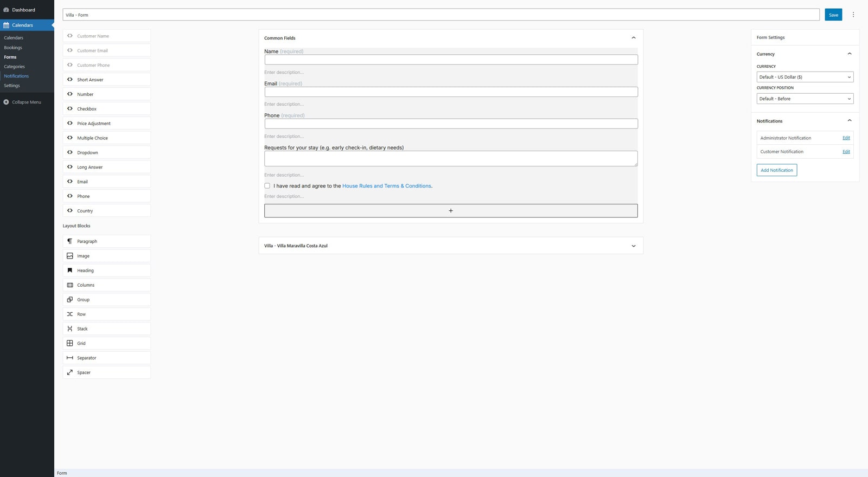This screenshot has width=868, height=477.
Task: Click description placeholder under Name field
Action: click(x=284, y=72)
